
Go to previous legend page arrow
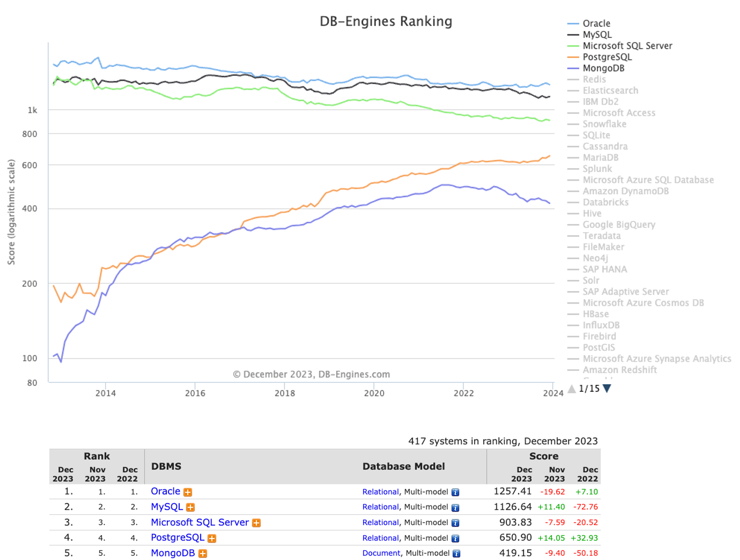coord(571,388)
